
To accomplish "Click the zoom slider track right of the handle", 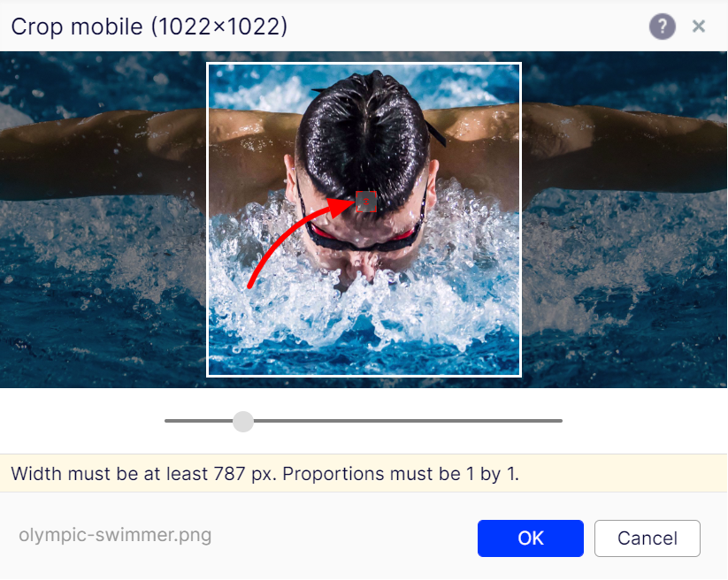I will (408, 421).
